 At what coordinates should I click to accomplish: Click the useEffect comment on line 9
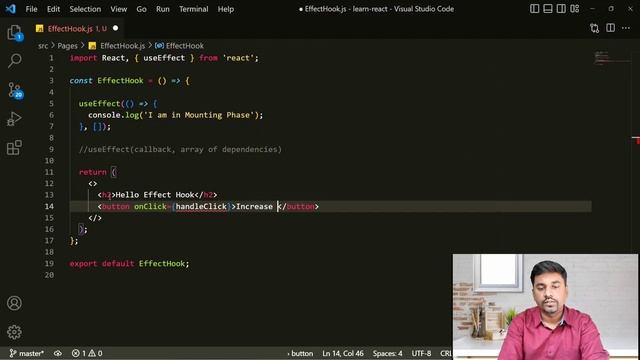(x=180, y=149)
